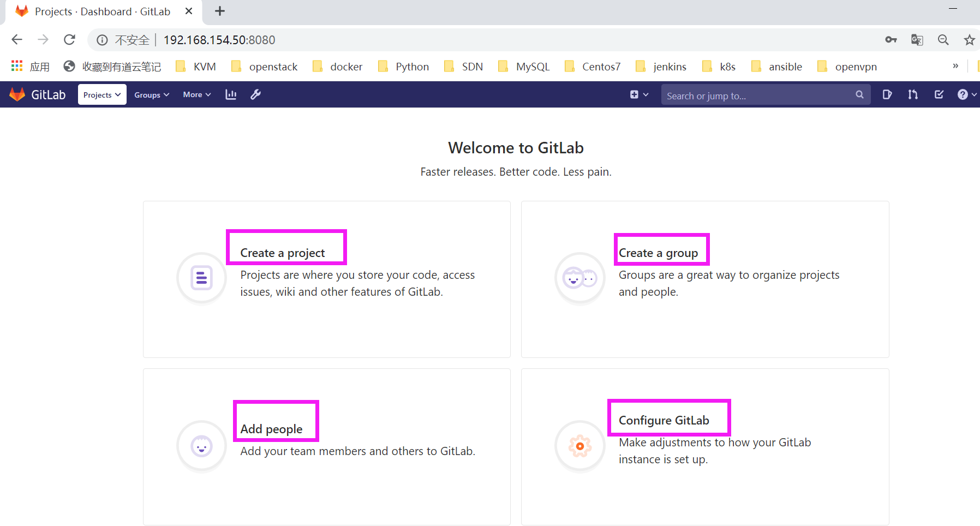Click the not secure site info icon
The width and height of the screenshot is (980, 526).
click(102, 40)
